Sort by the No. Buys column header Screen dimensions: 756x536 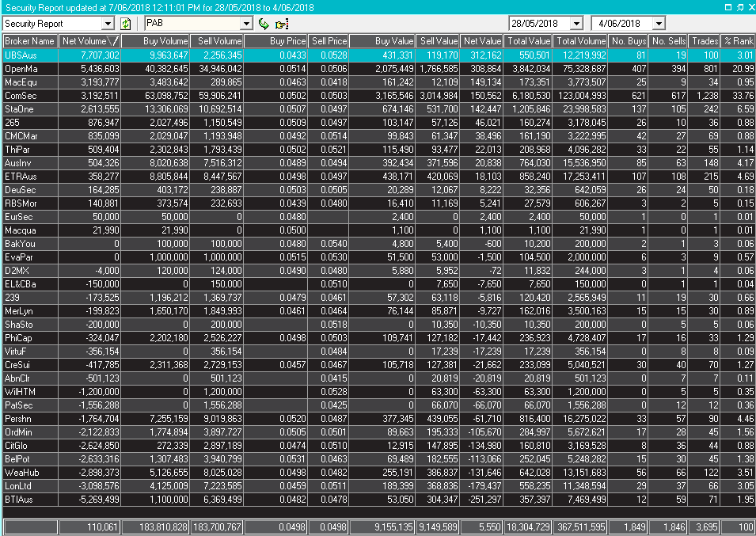tap(629, 41)
